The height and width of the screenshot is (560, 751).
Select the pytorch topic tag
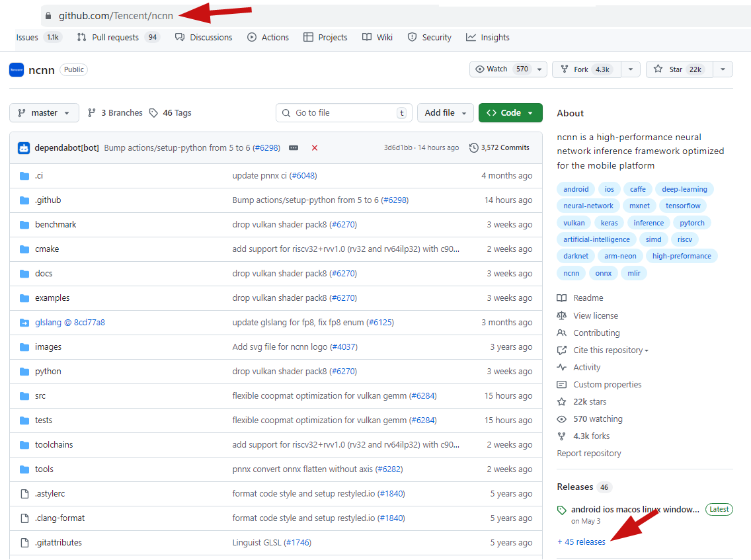tap(692, 223)
